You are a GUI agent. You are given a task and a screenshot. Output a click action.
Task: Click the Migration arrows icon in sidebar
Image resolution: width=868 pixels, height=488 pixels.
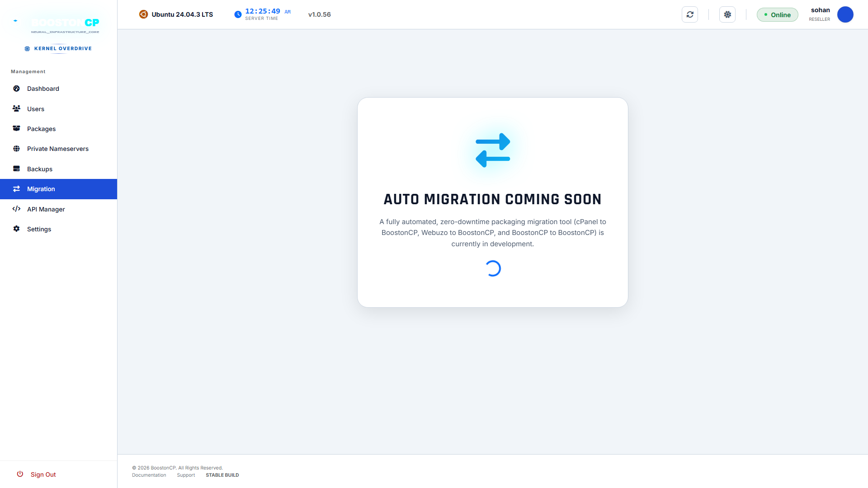pos(16,189)
